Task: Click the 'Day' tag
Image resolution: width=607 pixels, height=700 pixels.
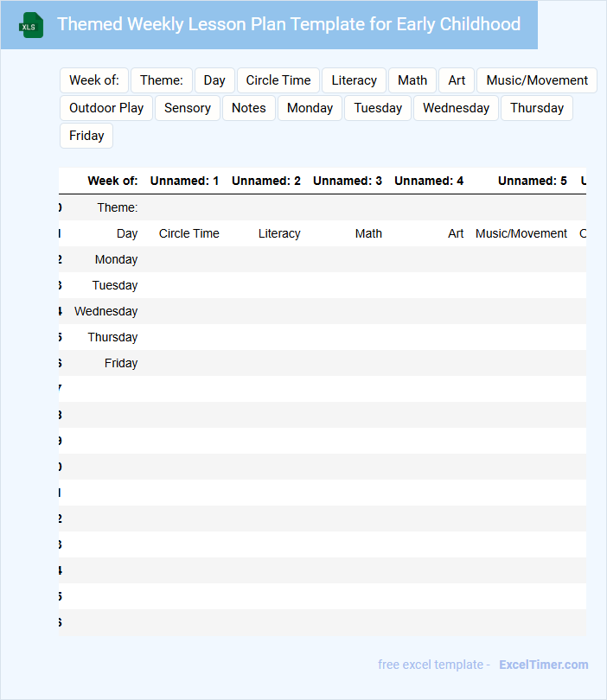Action: (214, 80)
